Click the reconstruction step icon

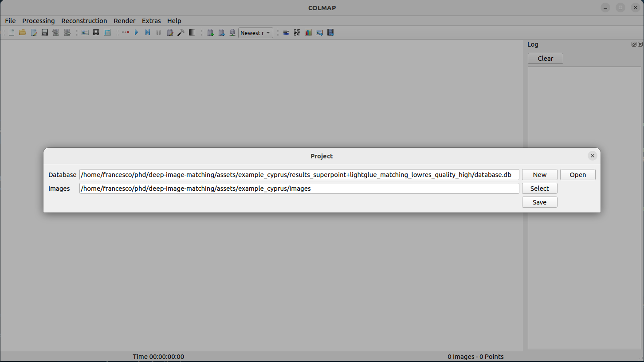[x=148, y=32]
